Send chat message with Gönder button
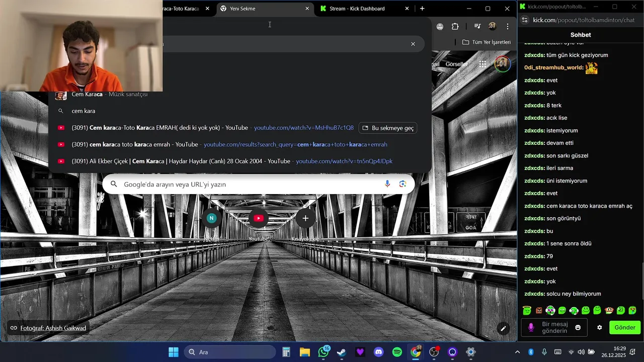Viewport: 644px width, 362px height. click(625, 327)
